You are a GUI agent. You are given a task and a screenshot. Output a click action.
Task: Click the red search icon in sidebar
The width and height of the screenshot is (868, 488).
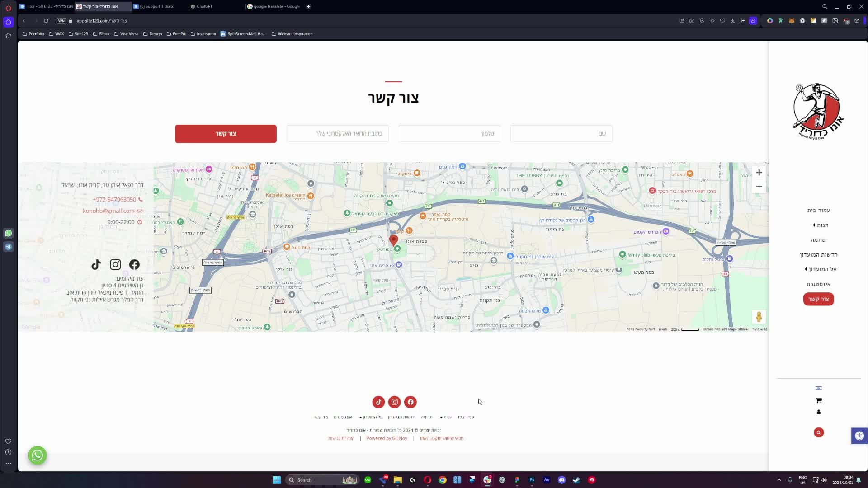pyautogui.click(x=818, y=432)
